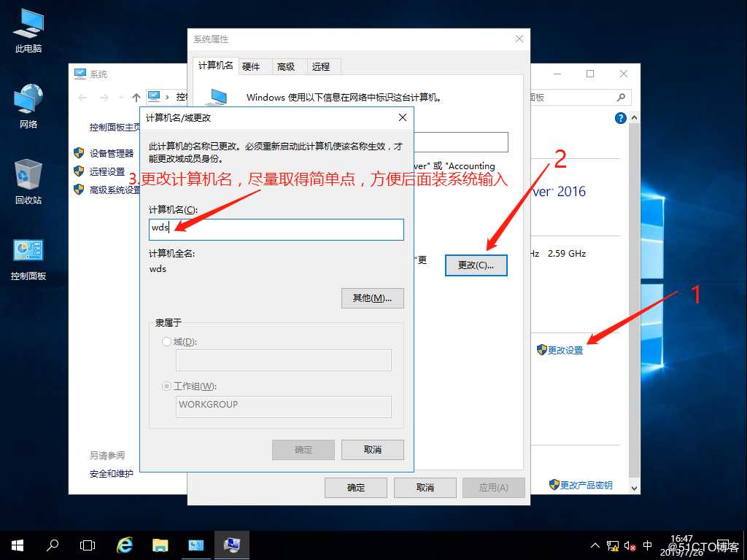
Task: Click back arrow in System window
Action: coord(82,98)
